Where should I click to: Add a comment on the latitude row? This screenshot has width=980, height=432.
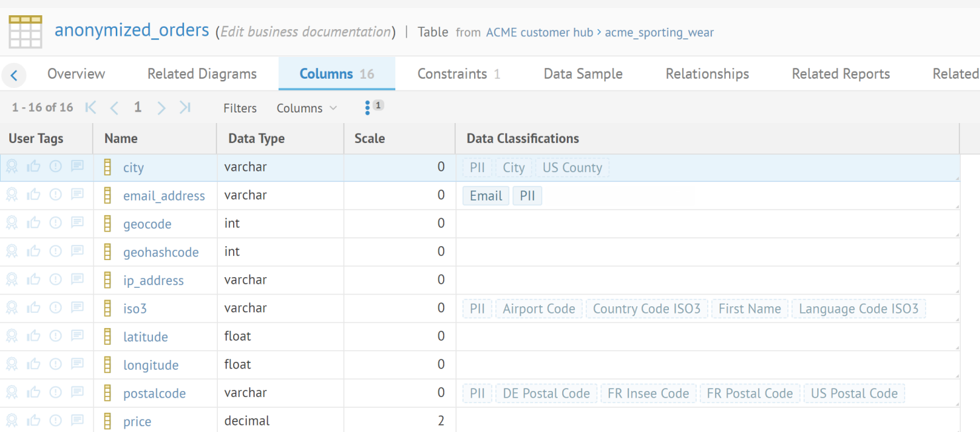[77, 335]
